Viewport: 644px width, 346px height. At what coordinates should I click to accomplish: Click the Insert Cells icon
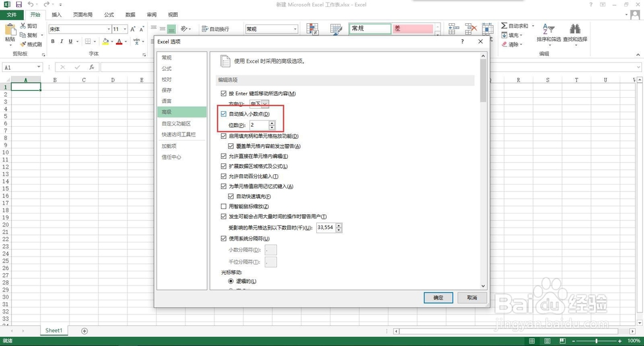[454, 29]
